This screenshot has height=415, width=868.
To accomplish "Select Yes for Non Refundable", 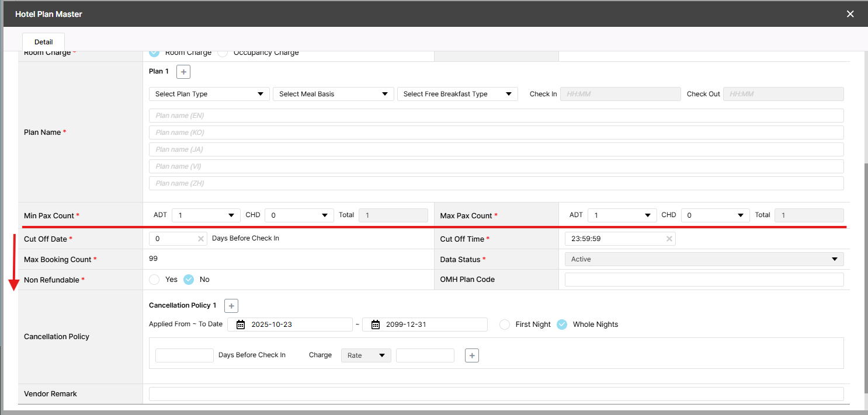I will click(154, 280).
